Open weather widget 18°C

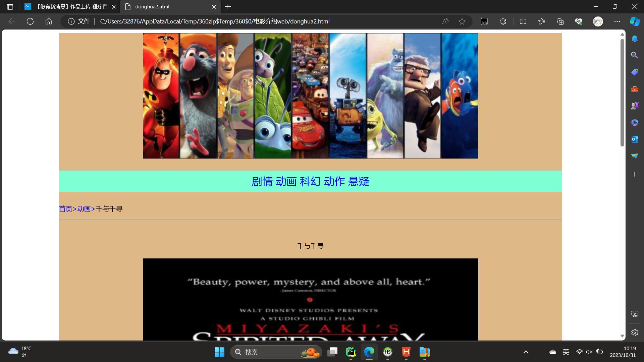click(x=20, y=352)
